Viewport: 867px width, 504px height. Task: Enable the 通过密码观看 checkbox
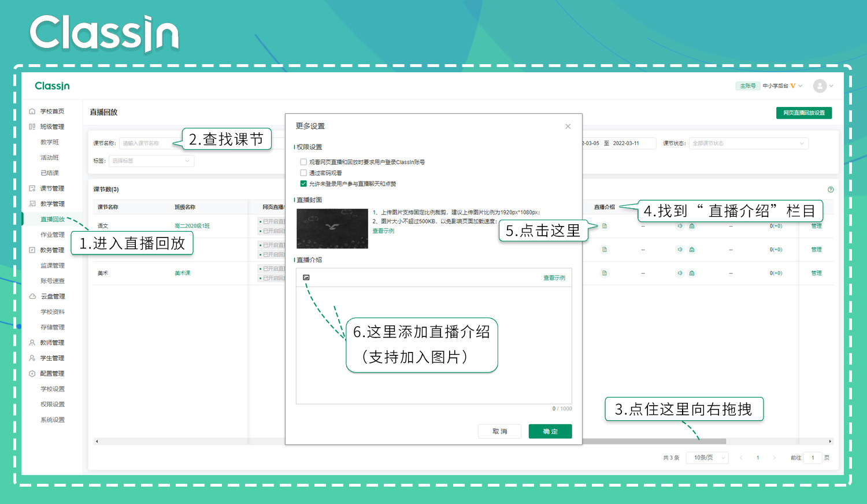[303, 173]
